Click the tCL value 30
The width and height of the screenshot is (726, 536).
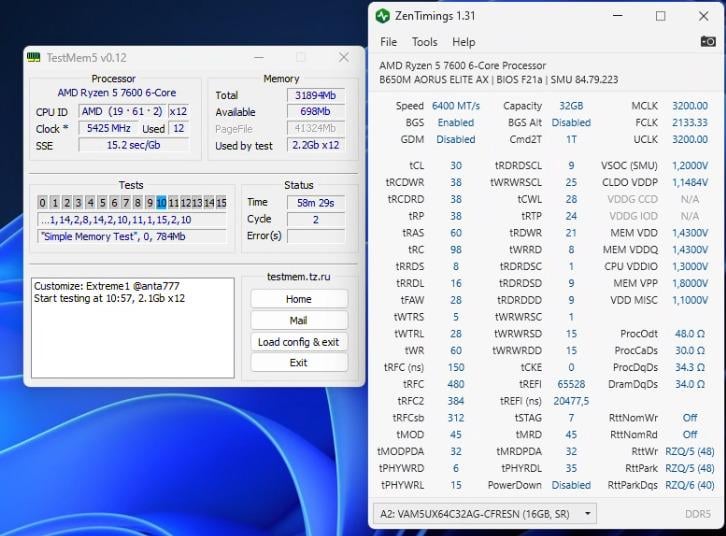[x=456, y=166]
